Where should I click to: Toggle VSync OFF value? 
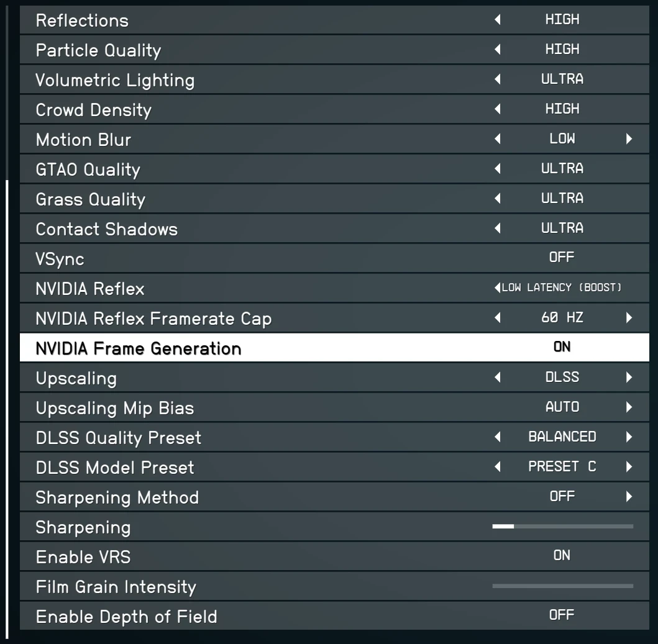(x=562, y=258)
